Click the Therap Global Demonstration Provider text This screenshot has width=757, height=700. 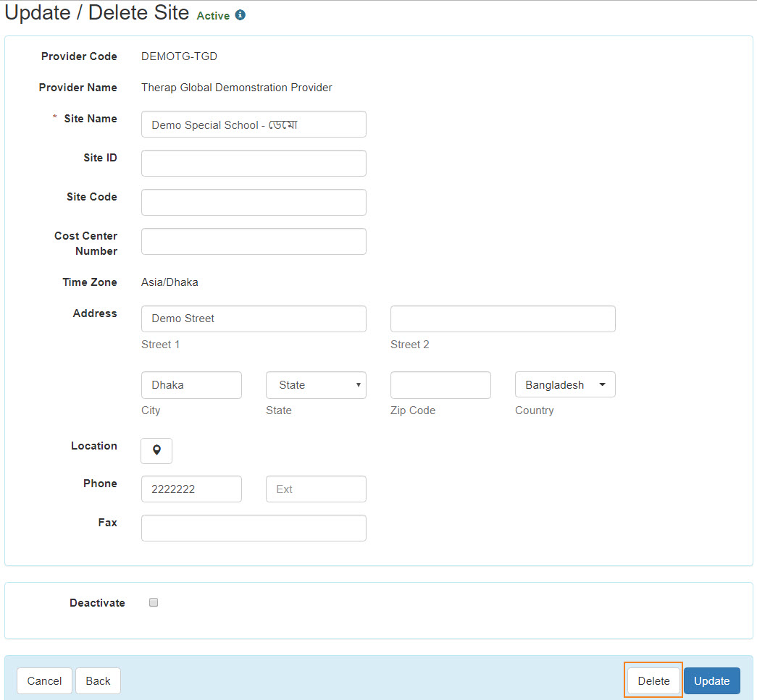pos(237,88)
